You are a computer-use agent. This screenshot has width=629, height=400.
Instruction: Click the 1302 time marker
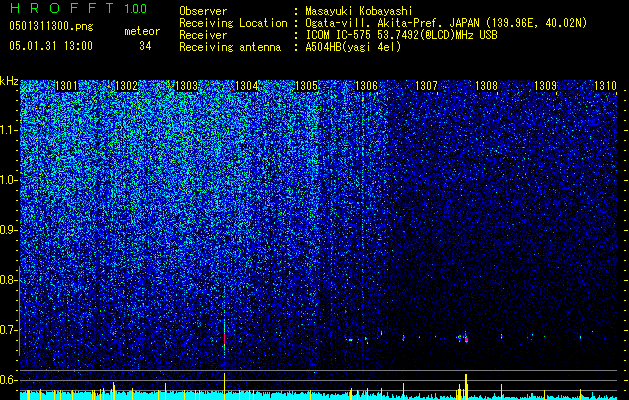(x=126, y=86)
